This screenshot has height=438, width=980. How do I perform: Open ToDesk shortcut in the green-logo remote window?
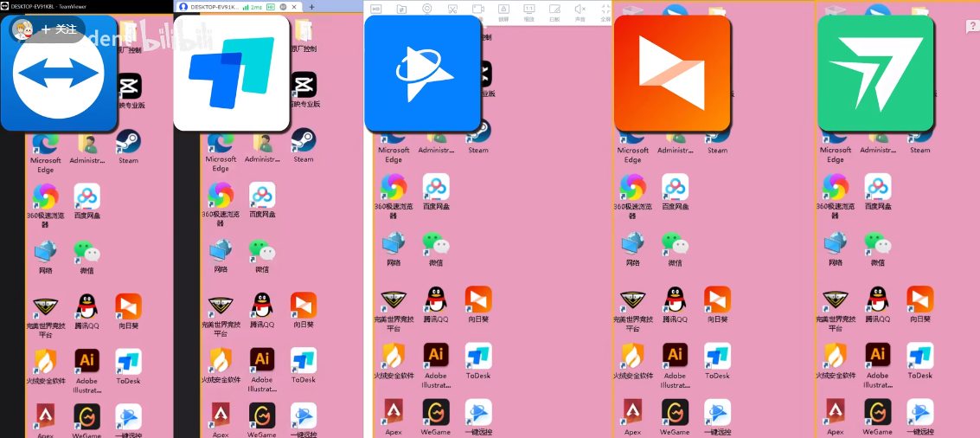point(920,360)
